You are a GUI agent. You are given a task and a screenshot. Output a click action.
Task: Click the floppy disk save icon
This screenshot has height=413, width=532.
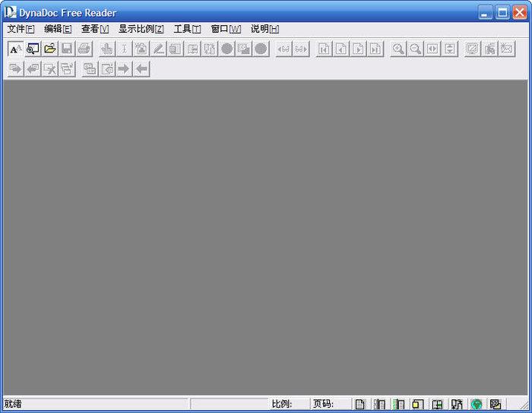67,49
